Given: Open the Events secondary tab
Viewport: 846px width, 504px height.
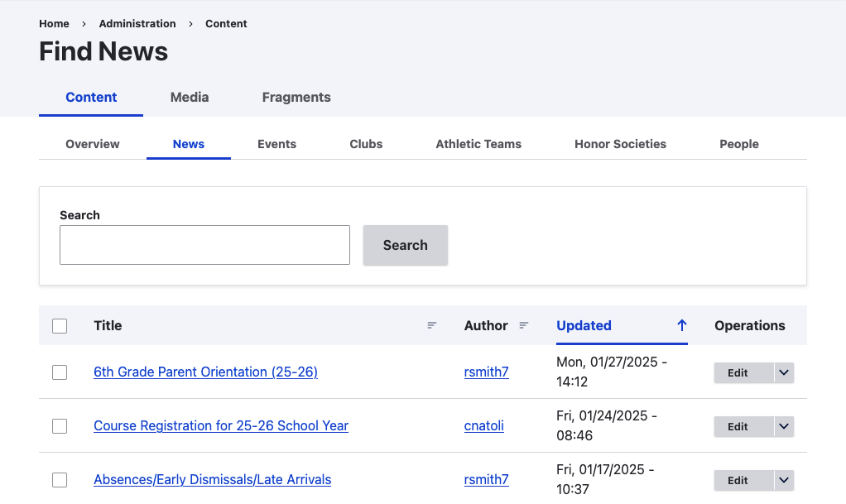Looking at the screenshot, I should point(276,144).
